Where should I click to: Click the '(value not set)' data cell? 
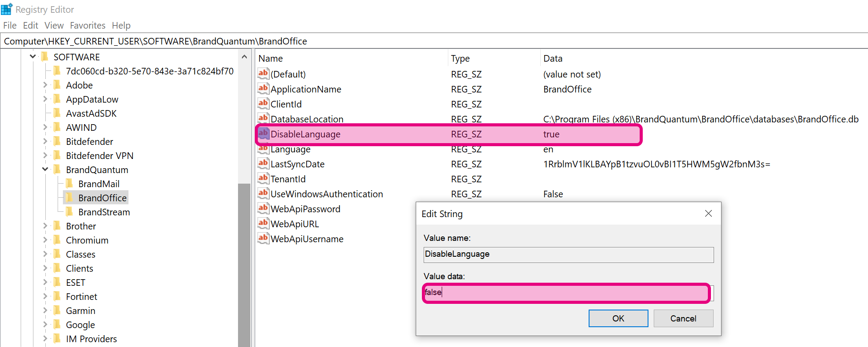pyautogui.click(x=572, y=74)
